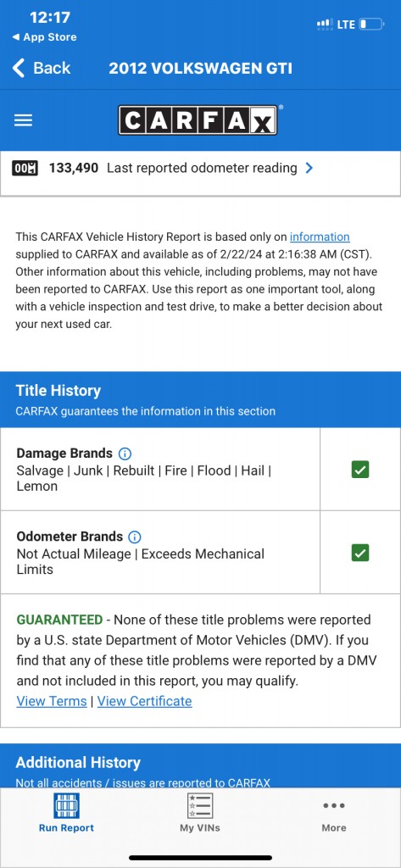Open View Terms link
The height and width of the screenshot is (868, 401).
point(52,701)
